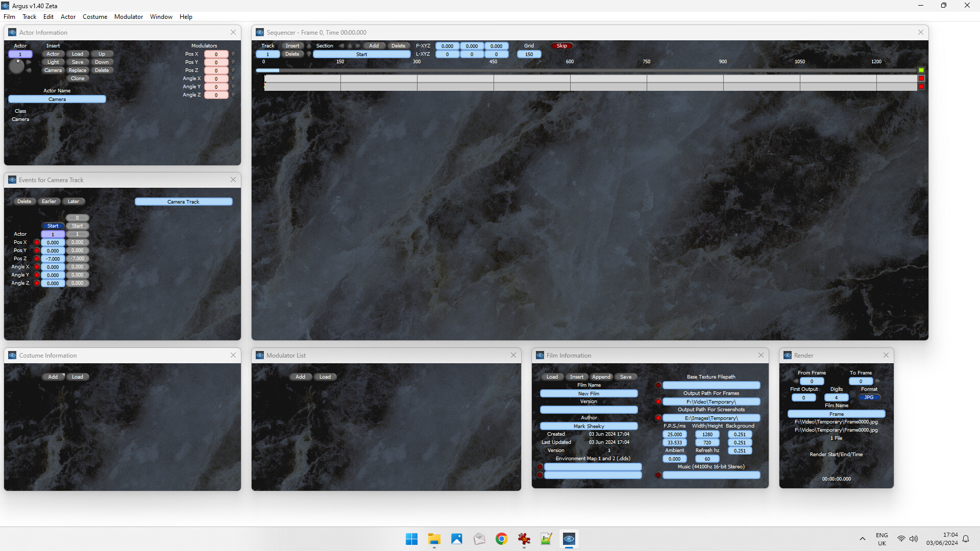The height and width of the screenshot is (551, 980).
Task: Open the JPG format selector in Render panel
Action: click(x=869, y=397)
